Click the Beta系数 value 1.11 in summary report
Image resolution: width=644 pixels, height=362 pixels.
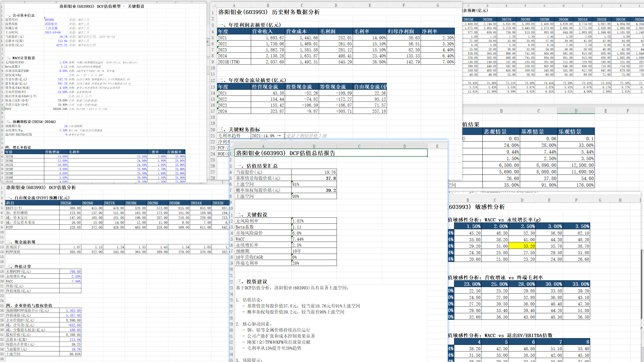point(314,227)
